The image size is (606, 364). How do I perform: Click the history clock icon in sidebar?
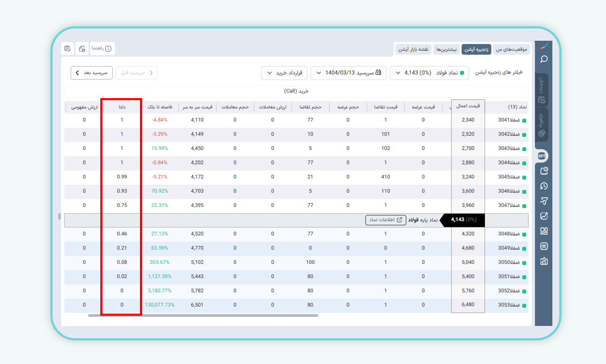(x=544, y=186)
